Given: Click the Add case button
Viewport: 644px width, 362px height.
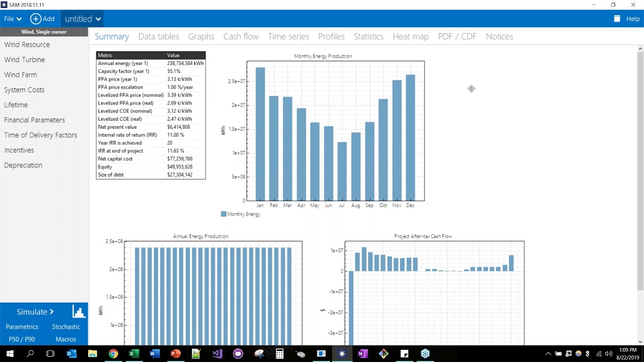Looking at the screenshot, I should (42, 19).
